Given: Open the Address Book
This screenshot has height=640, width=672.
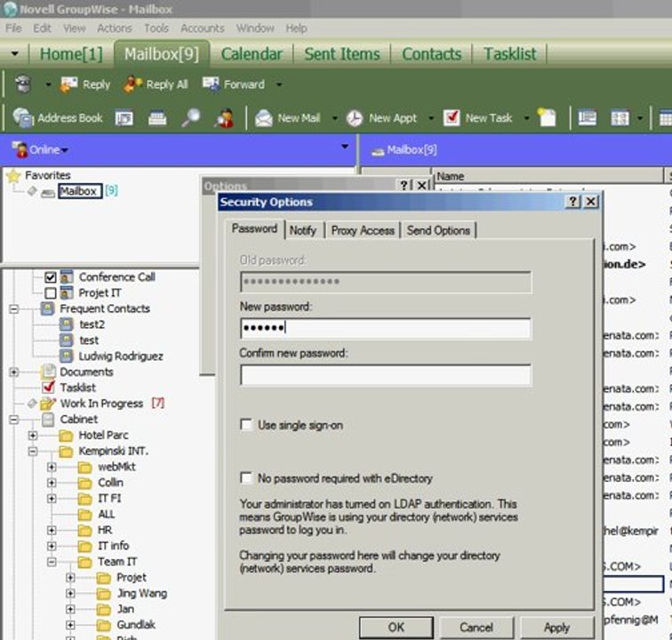Looking at the screenshot, I should 58,118.
